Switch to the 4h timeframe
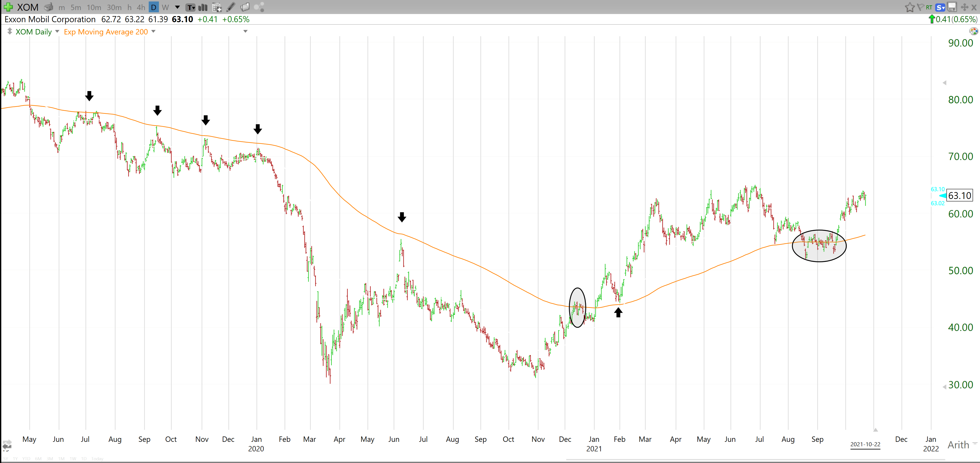 click(141, 7)
